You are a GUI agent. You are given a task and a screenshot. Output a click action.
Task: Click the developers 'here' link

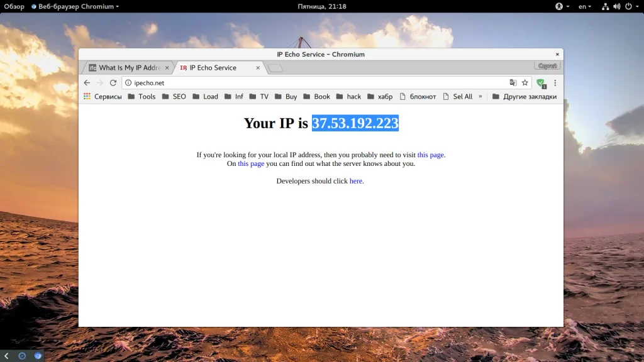[356, 181]
